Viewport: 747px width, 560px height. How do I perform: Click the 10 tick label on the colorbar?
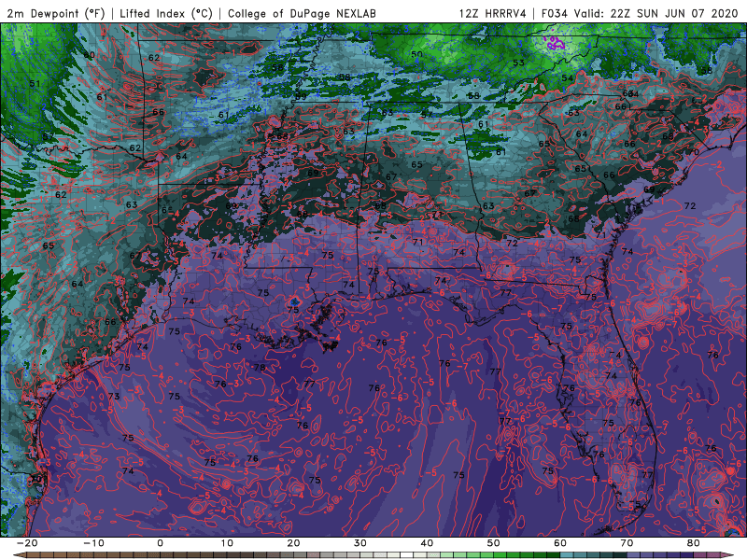coord(227,543)
